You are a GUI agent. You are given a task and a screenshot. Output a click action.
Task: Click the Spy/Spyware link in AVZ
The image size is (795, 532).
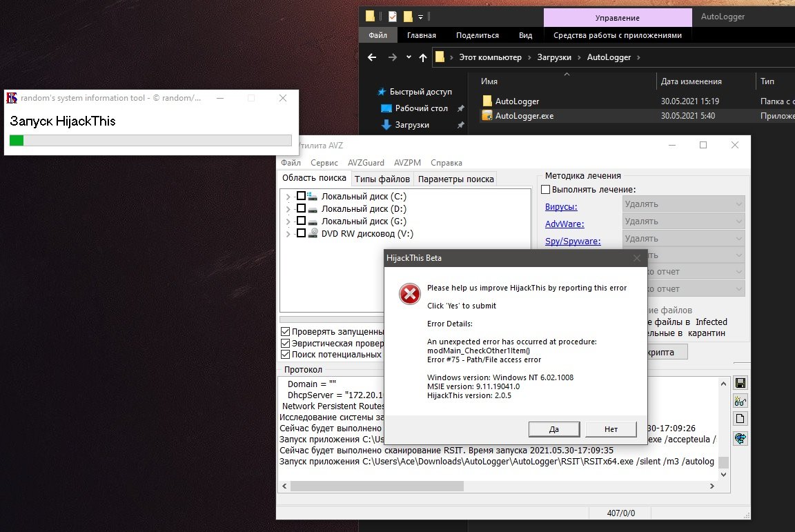(x=573, y=242)
